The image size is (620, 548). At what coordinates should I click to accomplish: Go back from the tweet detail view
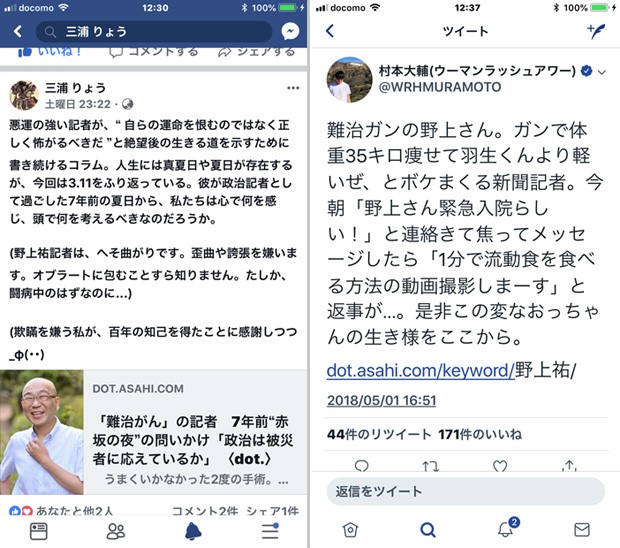click(x=330, y=31)
